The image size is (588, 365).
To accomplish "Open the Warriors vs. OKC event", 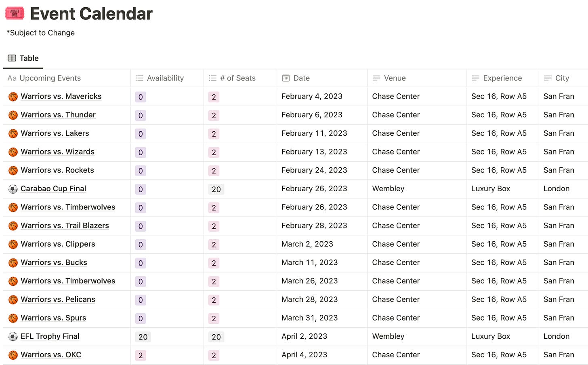I will (x=51, y=354).
